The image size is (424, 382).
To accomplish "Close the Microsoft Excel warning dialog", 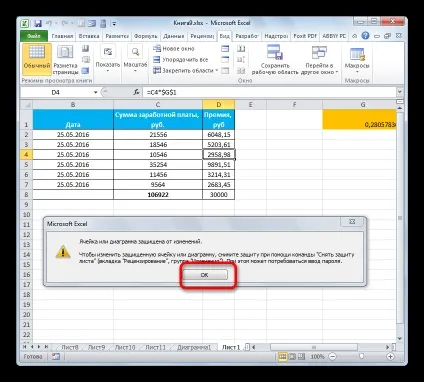I will pos(352,222).
